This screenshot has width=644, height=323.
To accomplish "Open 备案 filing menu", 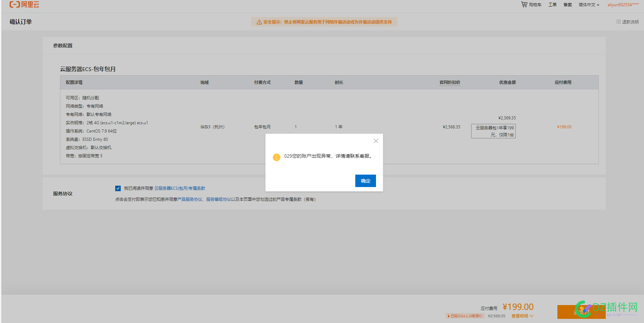I will (x=567, y=4).
